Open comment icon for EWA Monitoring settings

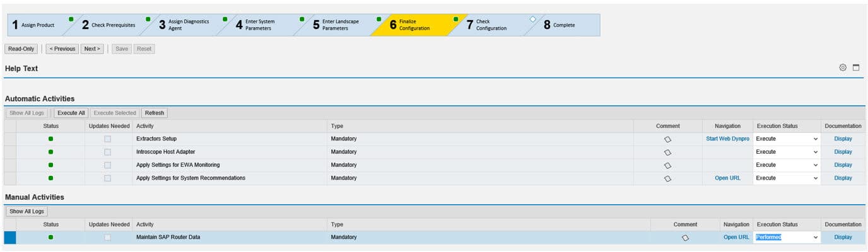(667, 165)
